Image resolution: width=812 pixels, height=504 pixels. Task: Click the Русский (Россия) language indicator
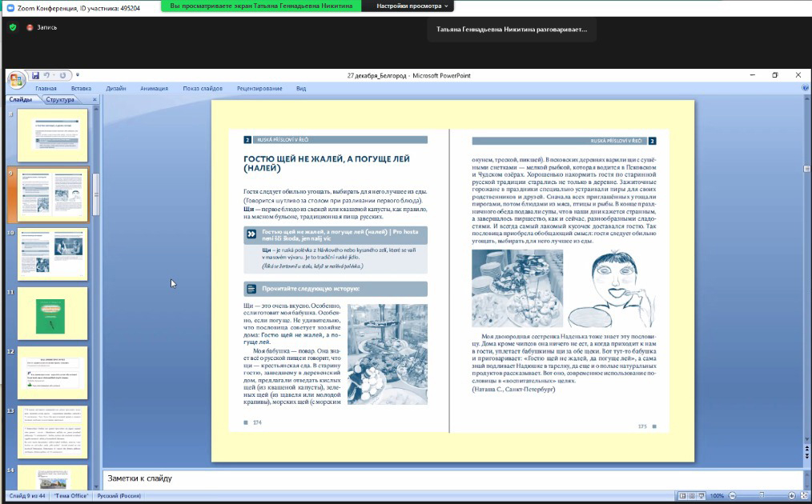[x=119, y=496]
